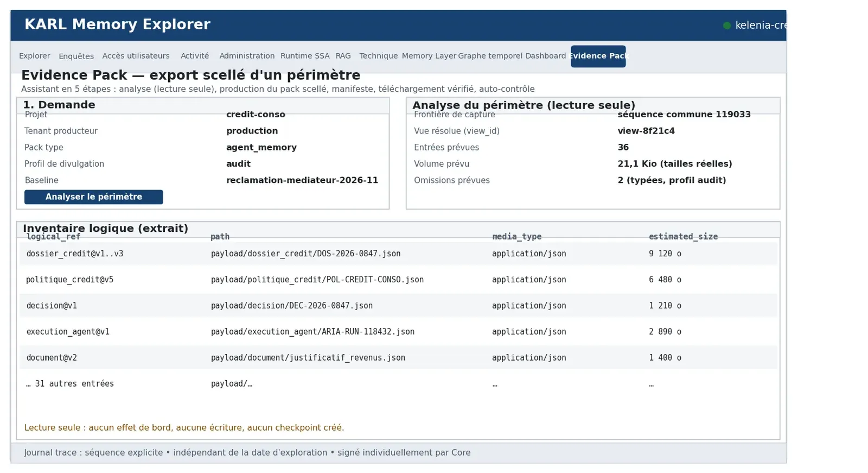Image resolution: width=868 pixels, height=473 pixels.
Task: Click the green connection status dot
Action: point(727,26)
